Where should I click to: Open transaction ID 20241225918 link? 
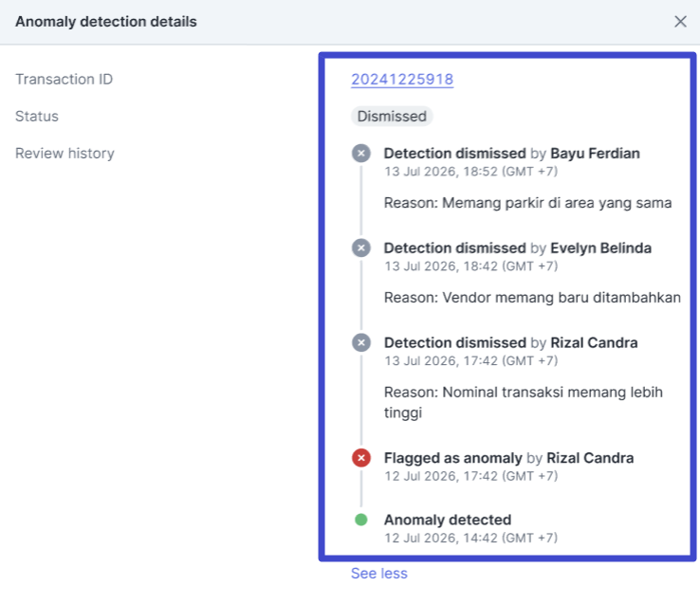pos(402,80)
